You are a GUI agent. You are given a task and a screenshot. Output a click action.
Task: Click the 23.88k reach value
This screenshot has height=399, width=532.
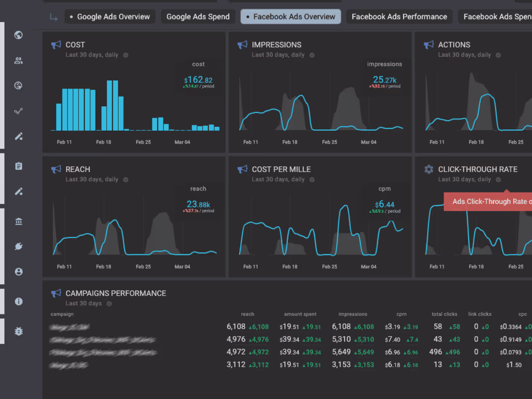(x=198, y=205)
